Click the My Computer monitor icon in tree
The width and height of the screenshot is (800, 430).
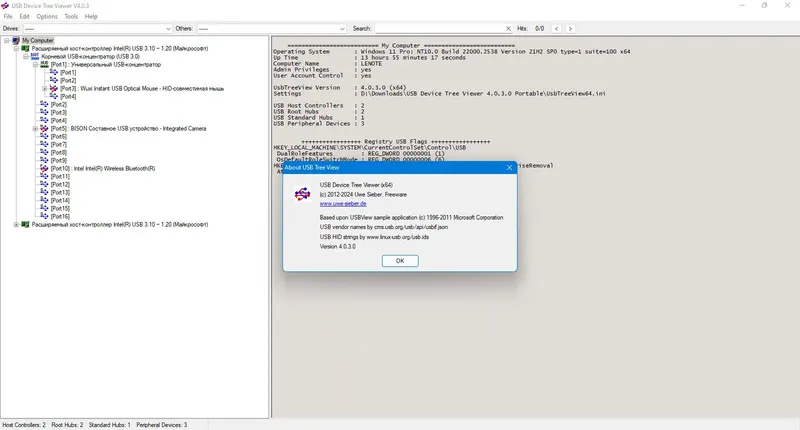point(16,40)
